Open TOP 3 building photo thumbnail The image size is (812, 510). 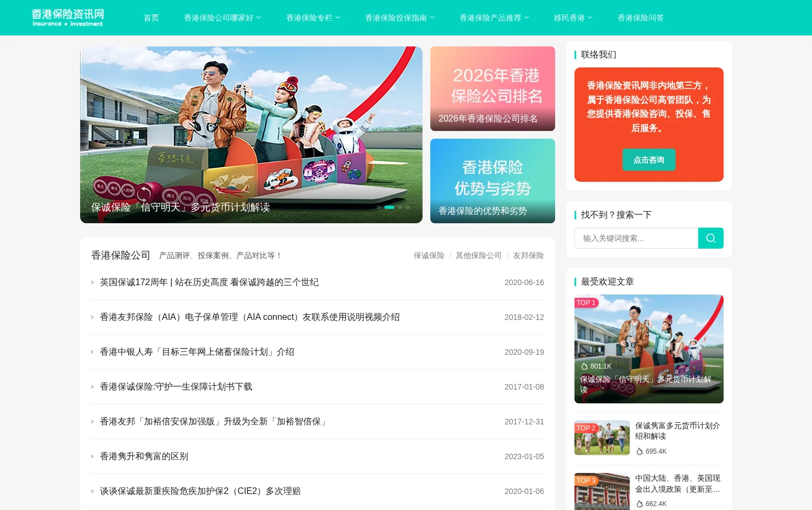click(x=602, y=491)
